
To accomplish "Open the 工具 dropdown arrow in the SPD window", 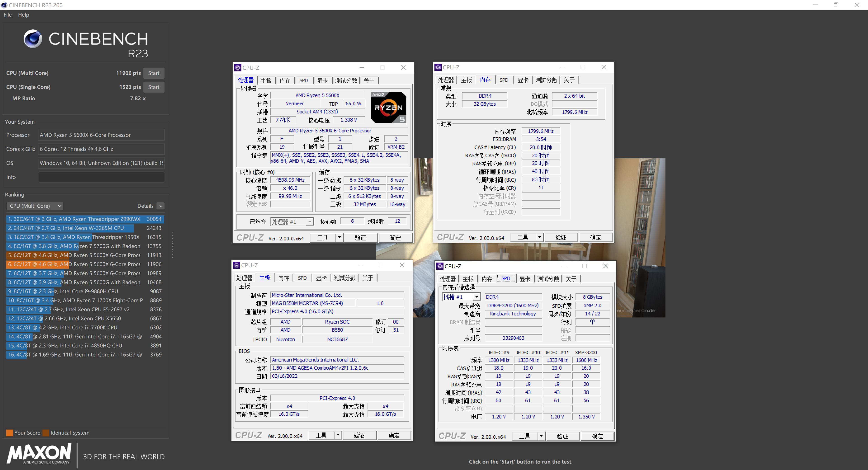I will click(541, 436).
